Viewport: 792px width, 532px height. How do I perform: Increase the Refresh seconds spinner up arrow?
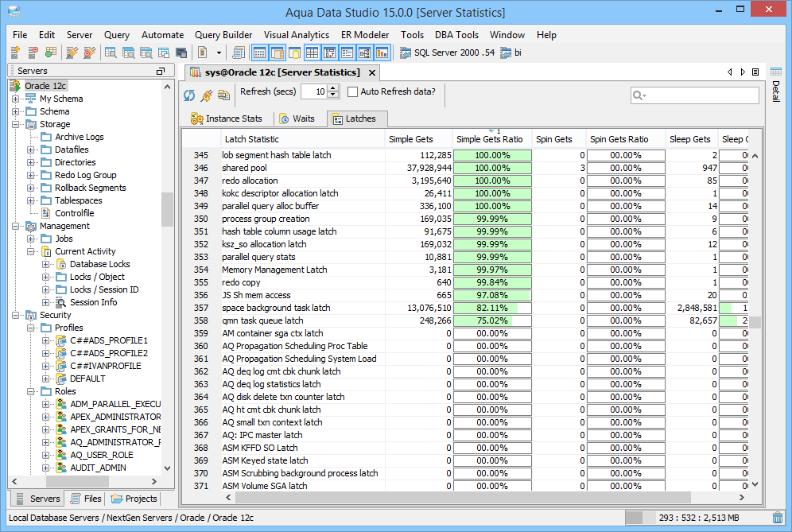coord(333,88)
